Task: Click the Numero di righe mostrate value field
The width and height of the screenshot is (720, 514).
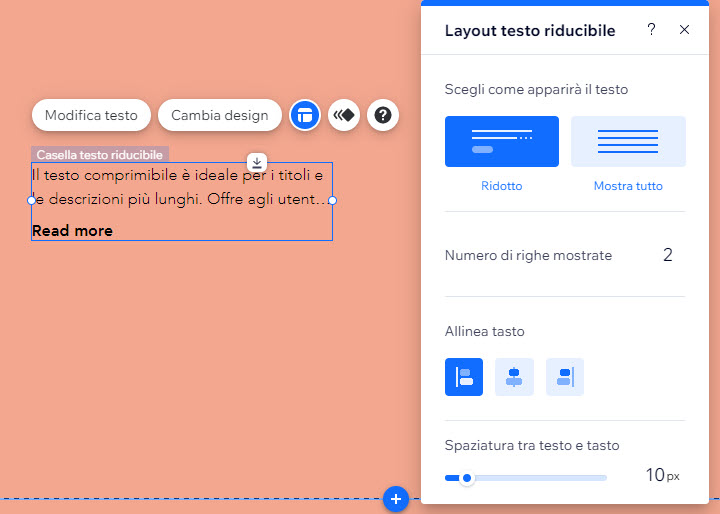Action: click(x=668, y=255)
